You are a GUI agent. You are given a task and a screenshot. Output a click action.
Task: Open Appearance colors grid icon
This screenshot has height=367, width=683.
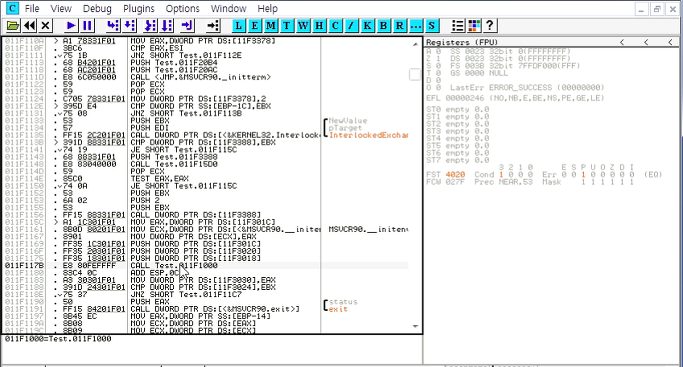coord(474,26)
